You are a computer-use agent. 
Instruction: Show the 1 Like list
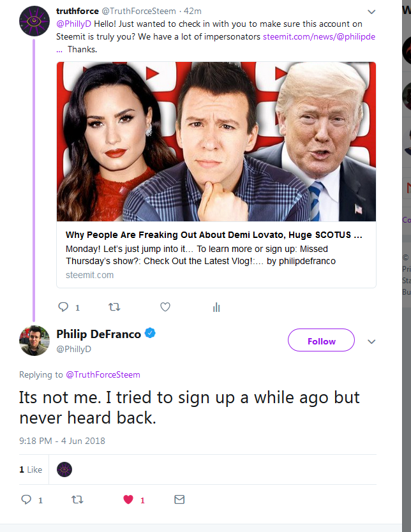[x=31, y=469]
